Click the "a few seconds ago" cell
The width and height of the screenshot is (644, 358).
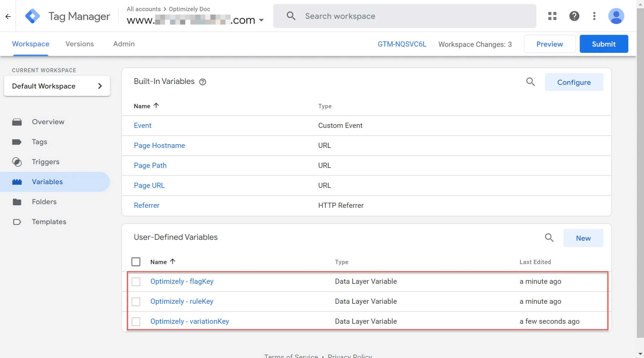tap(549, 321)
